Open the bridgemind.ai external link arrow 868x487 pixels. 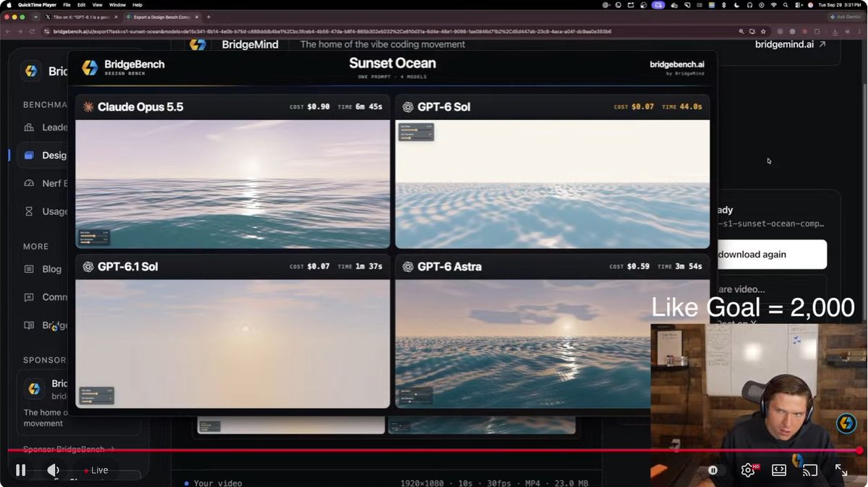pyautogui.click(x=822, y=44)
